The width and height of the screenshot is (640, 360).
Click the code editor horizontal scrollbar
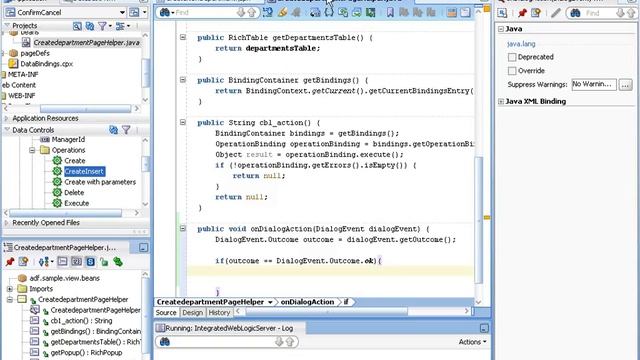tap(327, 311)
